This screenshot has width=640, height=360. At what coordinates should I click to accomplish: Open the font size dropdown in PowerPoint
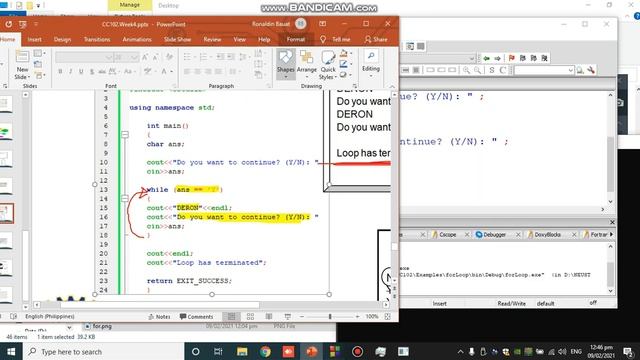[135, 58]
